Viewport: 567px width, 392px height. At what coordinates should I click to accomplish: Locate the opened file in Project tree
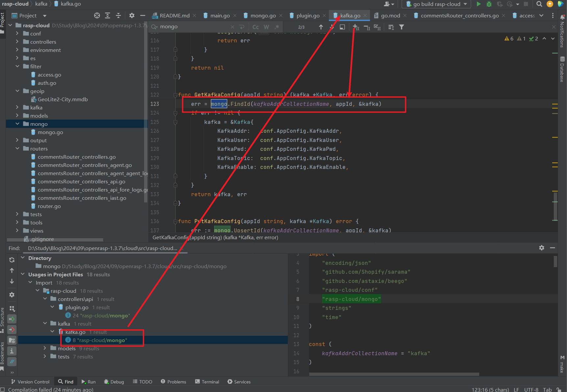point(97,15)
